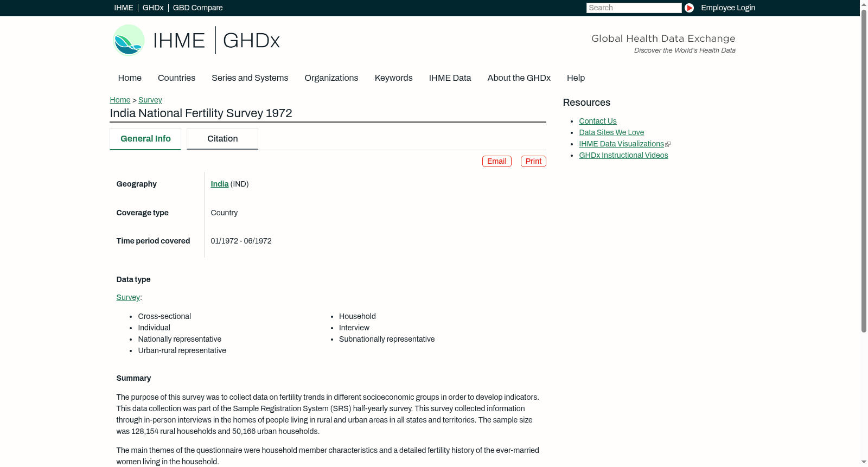
Task: Open the Help menu item
Action: [576, 78]
